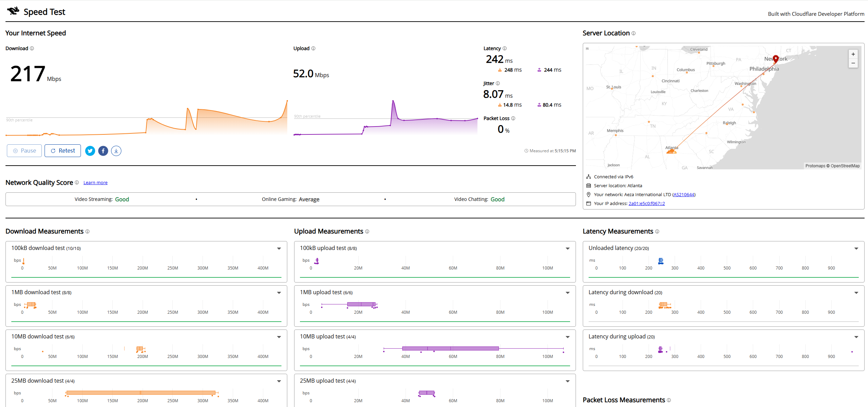
Task: Click Built with Cloudflare Developer Platform text
Action: pos(816,14)
